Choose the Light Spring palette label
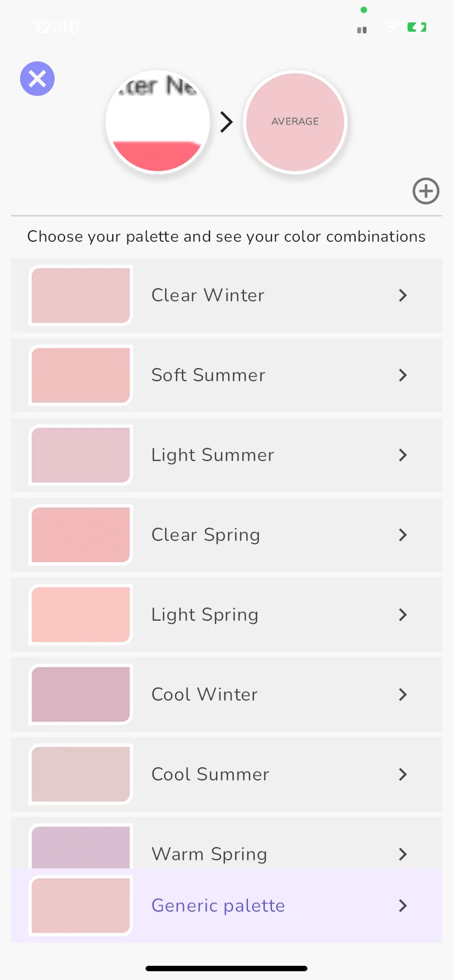The height and width of the screenshot is (980, 453). [x=205, y=615]
